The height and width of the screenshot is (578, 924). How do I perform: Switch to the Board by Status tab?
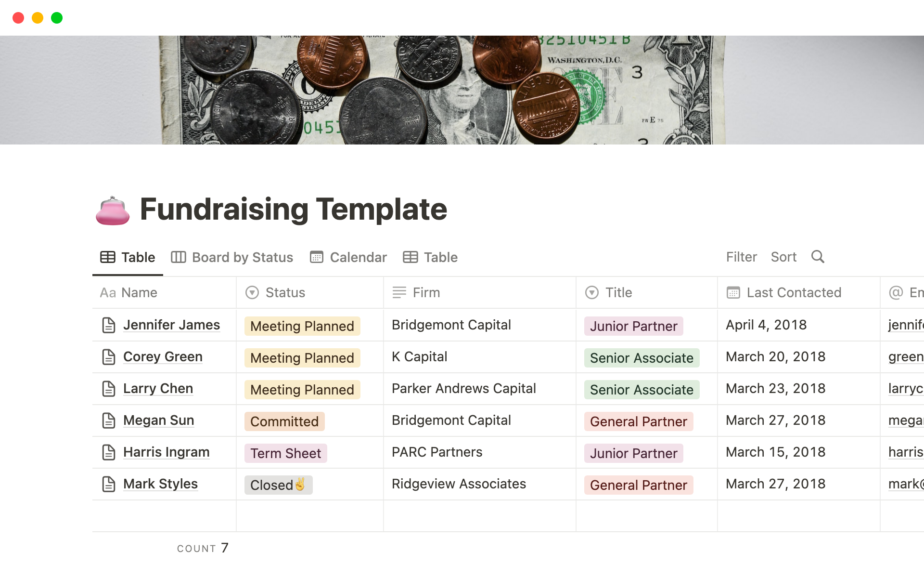tap(232, 256)
